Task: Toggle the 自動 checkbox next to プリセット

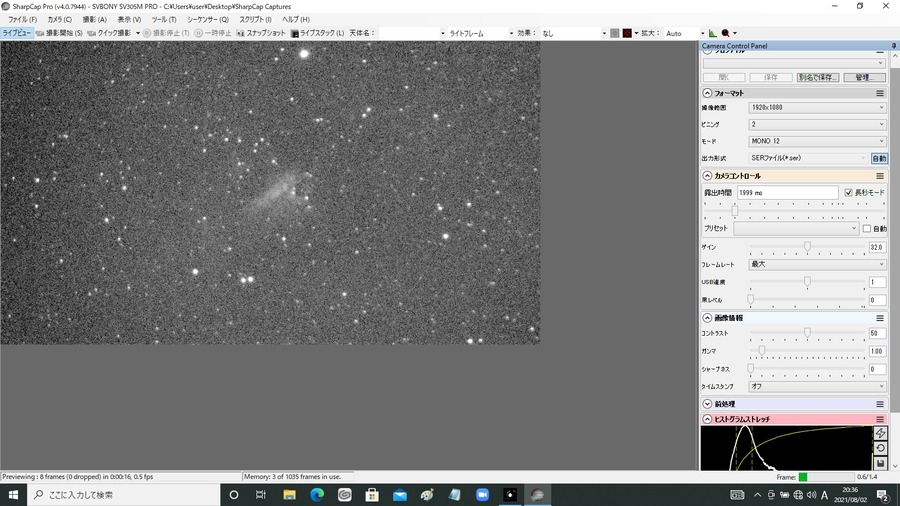Action: (x=867, y=229)
